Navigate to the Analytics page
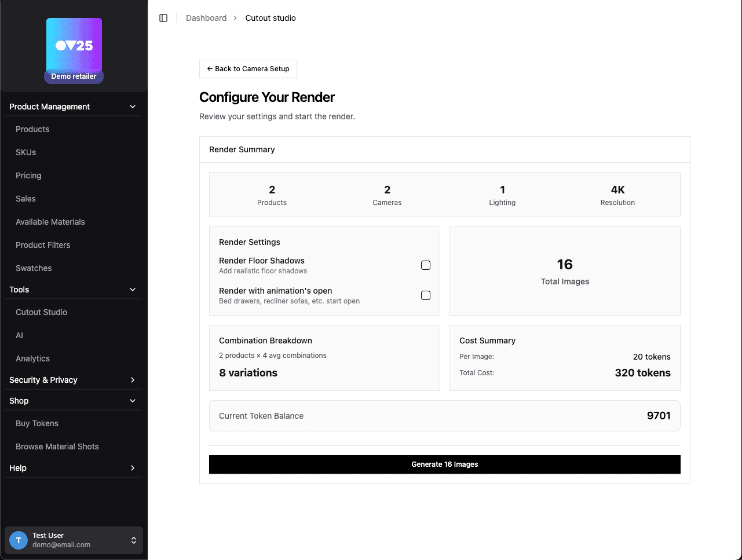Image resolution: width=742 pixels, height=560 pixels. pyautogui.click(x=32, y=358)
